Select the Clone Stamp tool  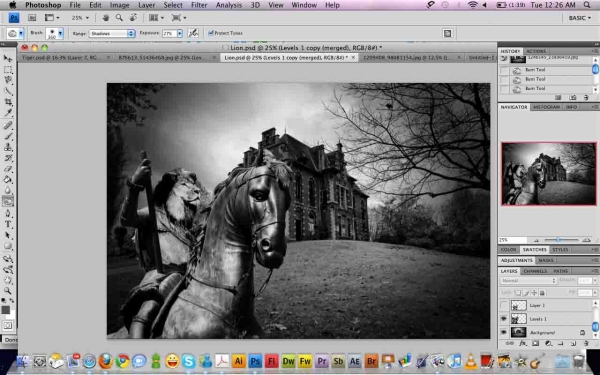(8, 147)
